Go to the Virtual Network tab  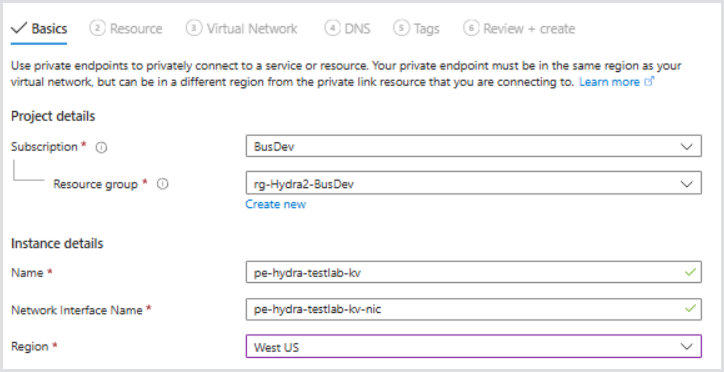click(x=241, y=29)
